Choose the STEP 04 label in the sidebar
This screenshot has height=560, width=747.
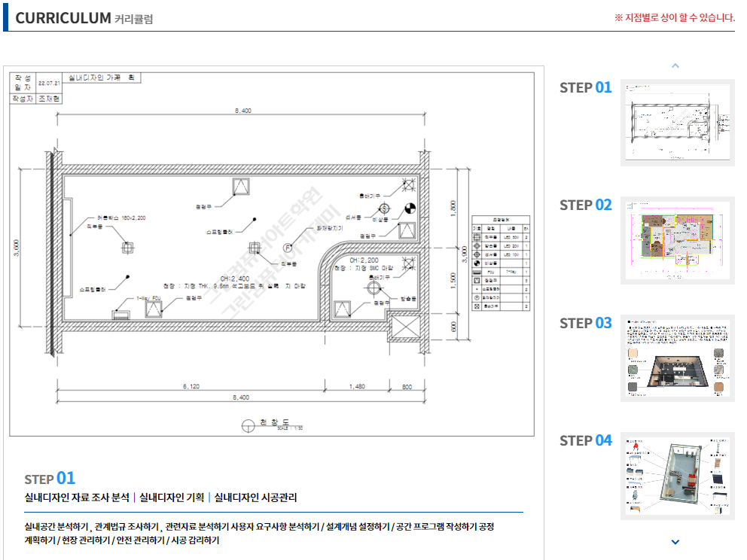pyautogui.click(x=585, y=440)
